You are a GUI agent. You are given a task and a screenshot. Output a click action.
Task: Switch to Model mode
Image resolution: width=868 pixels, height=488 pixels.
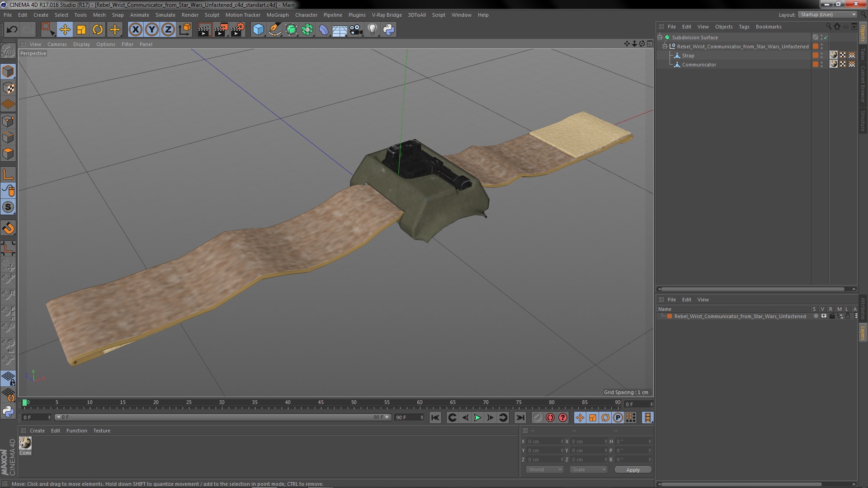[8, 71]
